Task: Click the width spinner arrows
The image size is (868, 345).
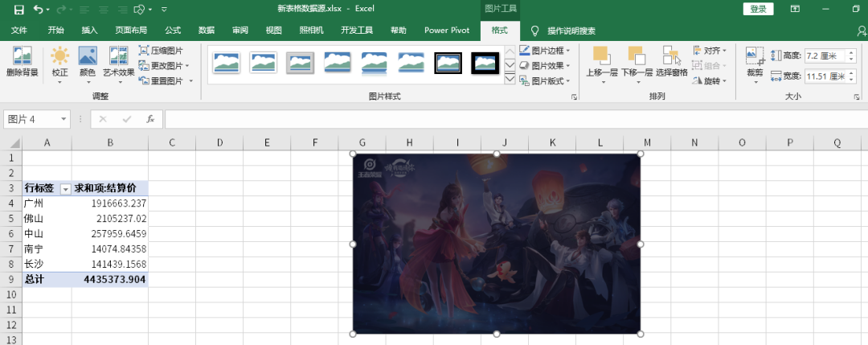Action: point(851,76)
